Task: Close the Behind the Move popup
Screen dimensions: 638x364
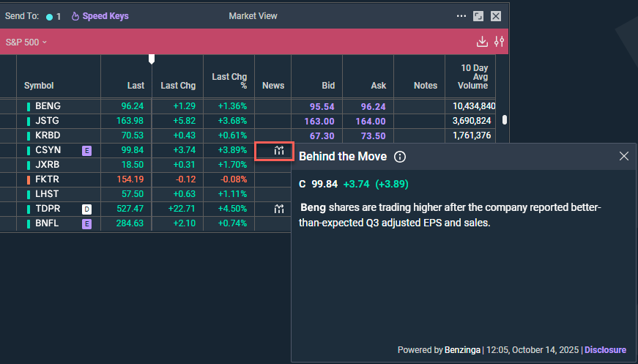Action: click(624, 156)
